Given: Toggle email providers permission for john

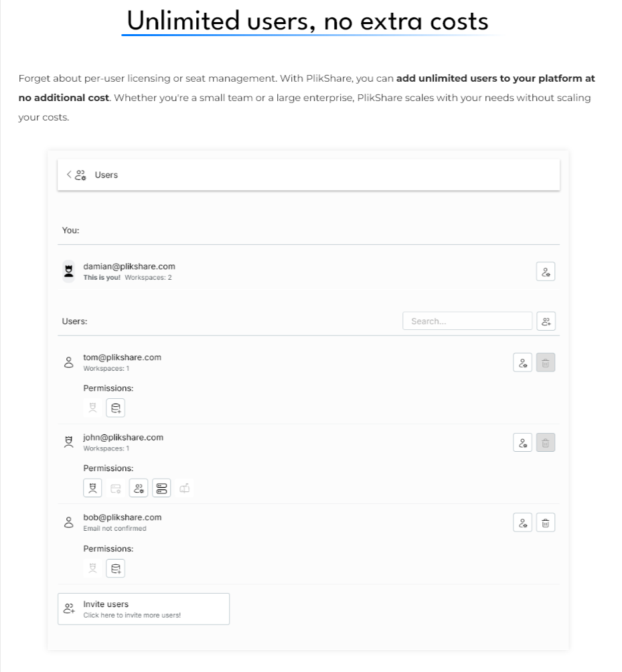Looking at the screenshot, I should click(x=184, y=488).
